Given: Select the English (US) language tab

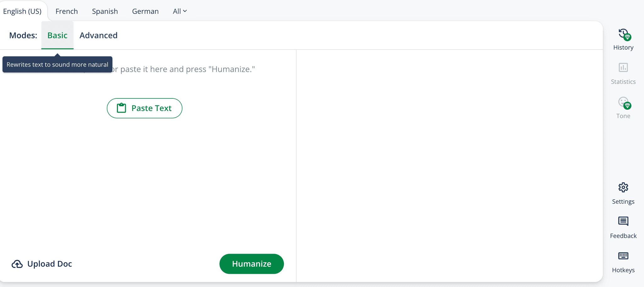Looking at the screenshot, I should pyautogui.click(x=22, y=11).
